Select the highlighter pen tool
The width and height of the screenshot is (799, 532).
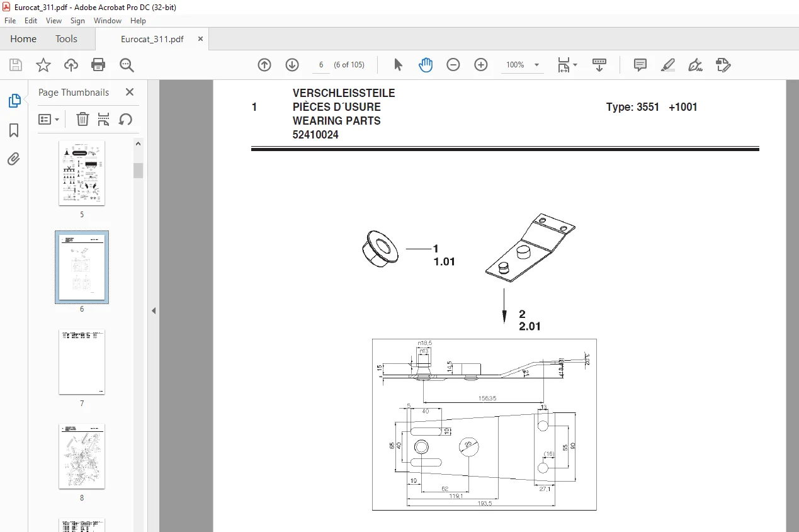pyautogui.click(x=668, y=65)
